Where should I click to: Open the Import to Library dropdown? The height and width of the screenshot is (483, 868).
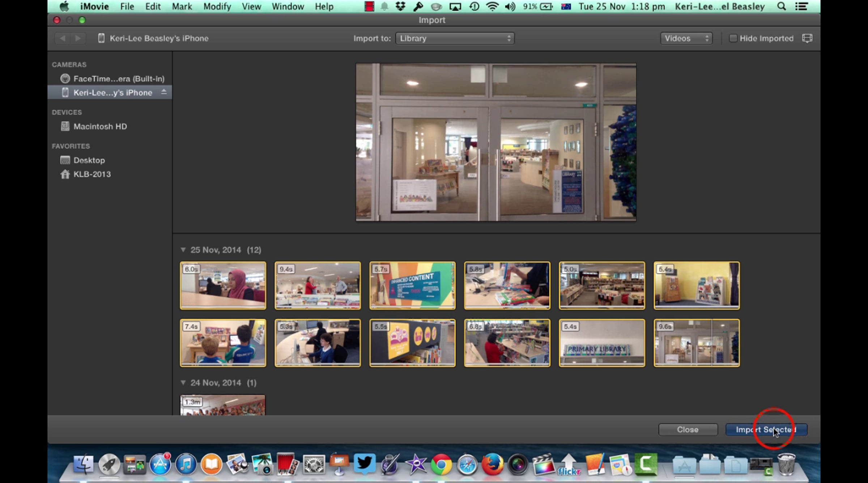tap(455, 38)
